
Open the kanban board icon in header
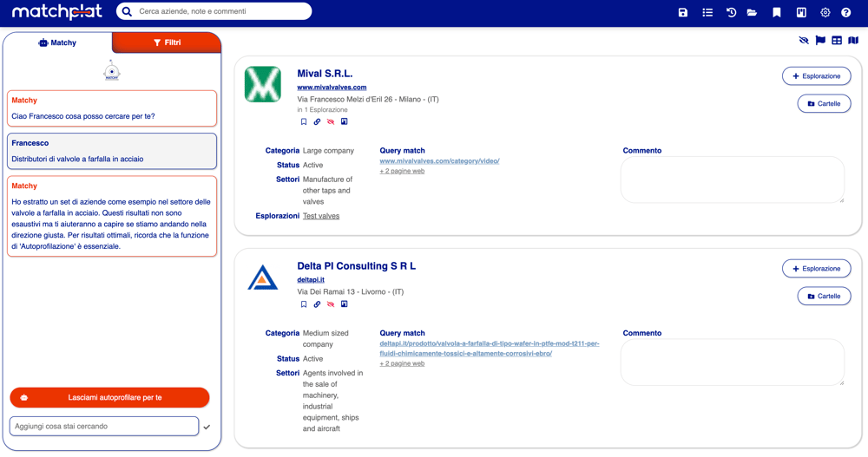click(801, 12)
